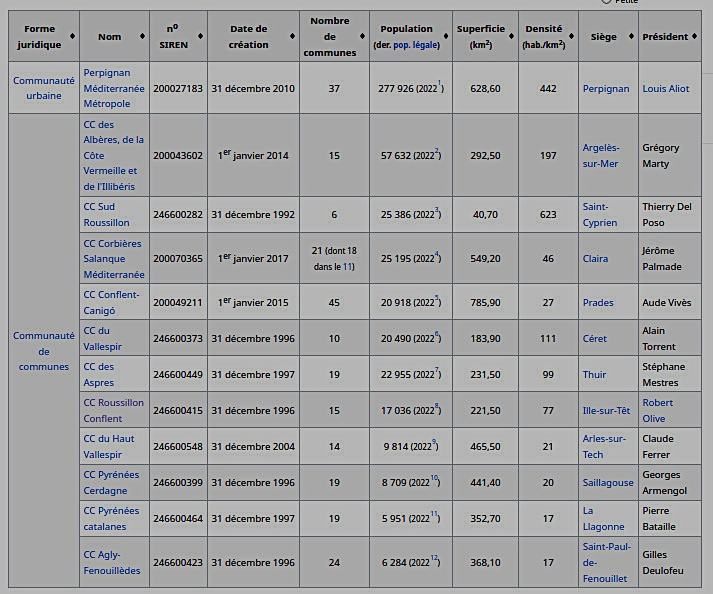Viewport: 713px width, 594px height.
Task: Select SIREN number 200027183
Action: (x=178, y=89)
